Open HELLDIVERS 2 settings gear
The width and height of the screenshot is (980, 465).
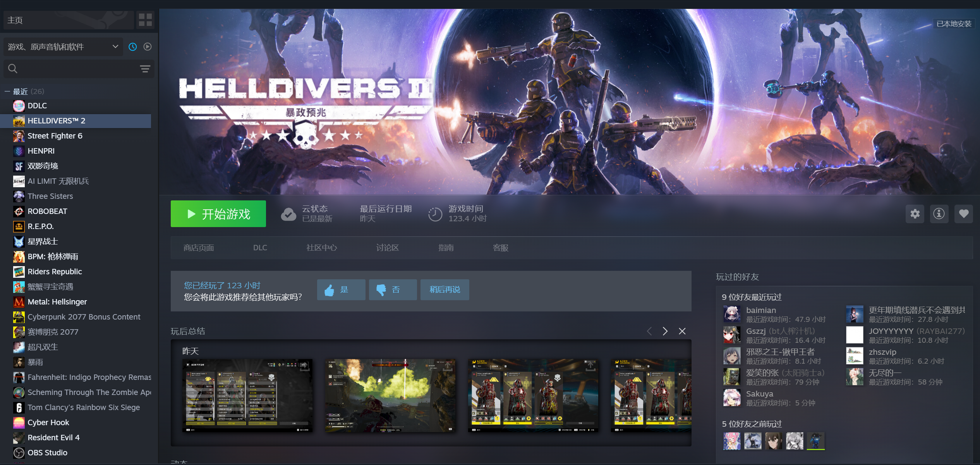[x=915, y=214]
